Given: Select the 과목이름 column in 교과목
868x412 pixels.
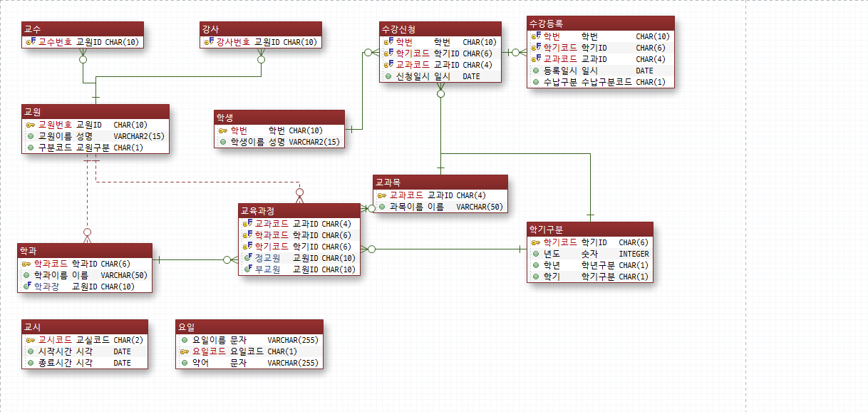Looking at the screenshot, I should pyautogui.click(x=440, y=207).
